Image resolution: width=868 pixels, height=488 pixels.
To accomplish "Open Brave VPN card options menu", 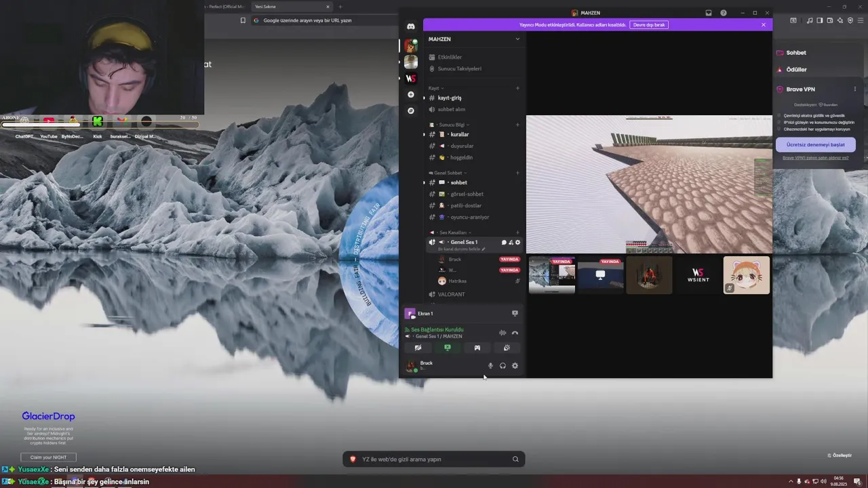I will pyautogui.click(x=854, y=89).
